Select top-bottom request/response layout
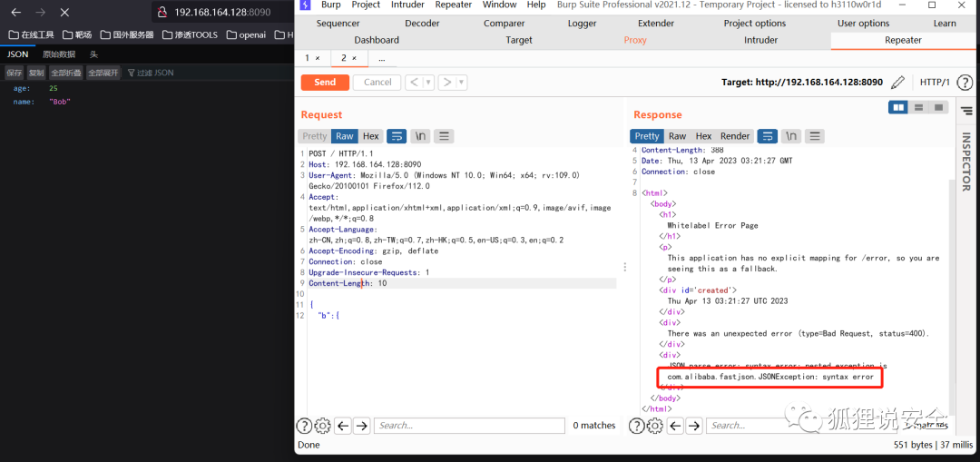Viewport: 980px width, 462px height. [918, 107]
